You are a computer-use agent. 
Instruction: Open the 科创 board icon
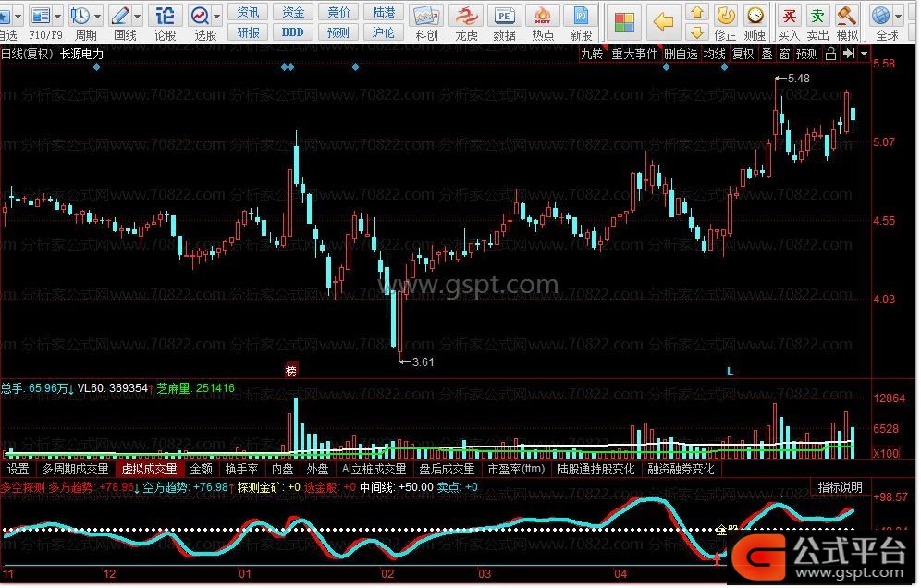(x=426, y=16)
